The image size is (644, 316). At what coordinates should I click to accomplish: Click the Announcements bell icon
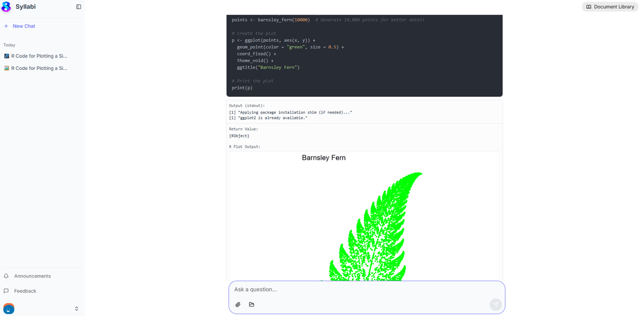6,276
